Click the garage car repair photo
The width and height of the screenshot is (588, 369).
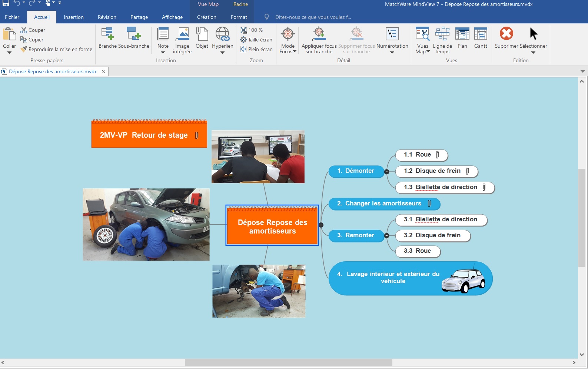tap(146, 224)
